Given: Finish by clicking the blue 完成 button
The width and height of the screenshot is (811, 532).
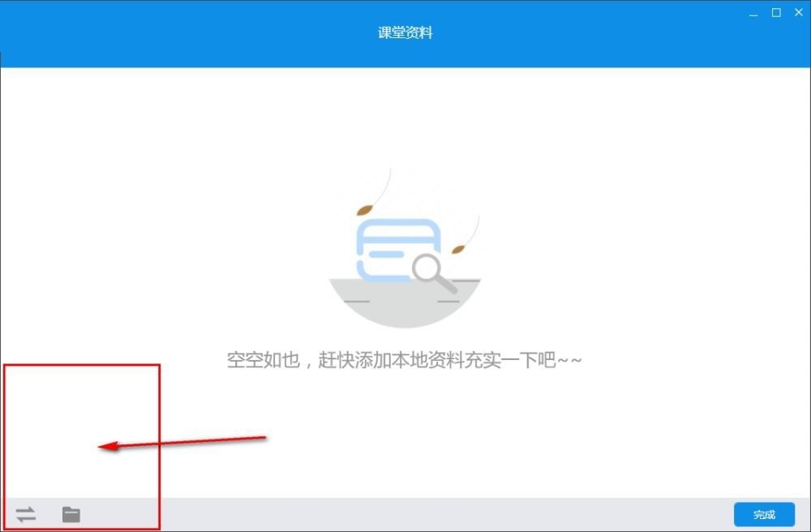Looking at the screenshot, I should (x=764, y=514).
